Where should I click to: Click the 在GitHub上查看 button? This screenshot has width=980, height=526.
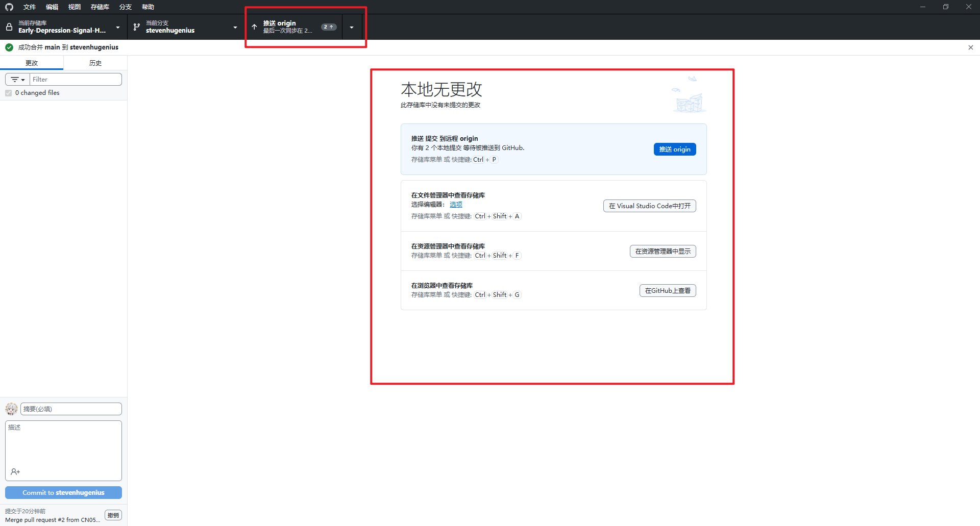pos(667,291)
